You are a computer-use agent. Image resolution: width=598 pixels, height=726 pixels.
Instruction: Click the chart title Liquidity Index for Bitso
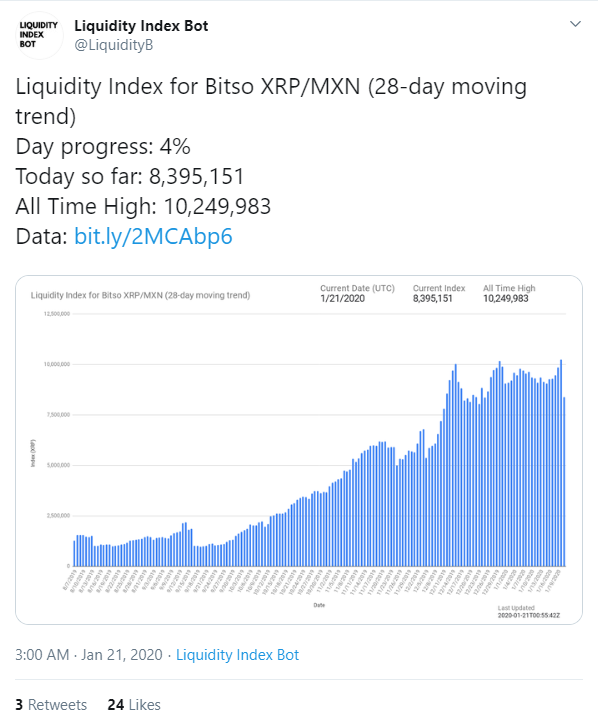point(140,295)
